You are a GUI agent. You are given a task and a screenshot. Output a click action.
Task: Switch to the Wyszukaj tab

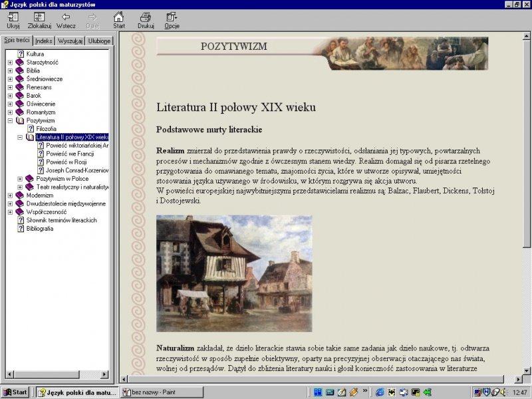click(x=70, y=41)
